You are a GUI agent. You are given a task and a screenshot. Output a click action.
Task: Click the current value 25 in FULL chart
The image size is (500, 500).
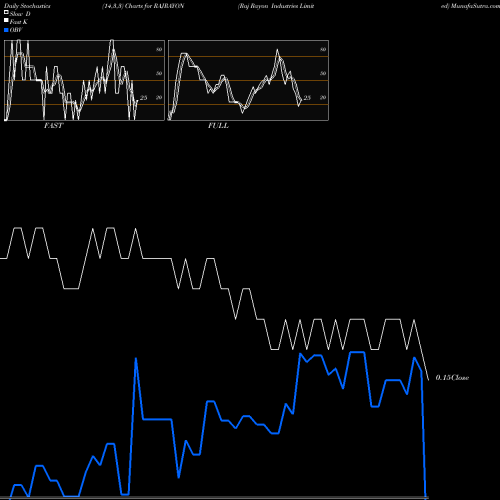307,98
